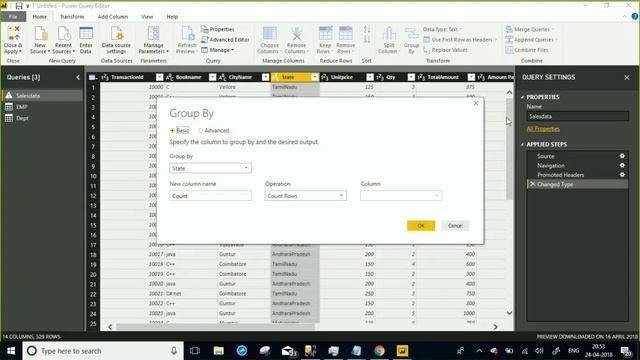Open Data source settings
640x360 pixels.
116,40
